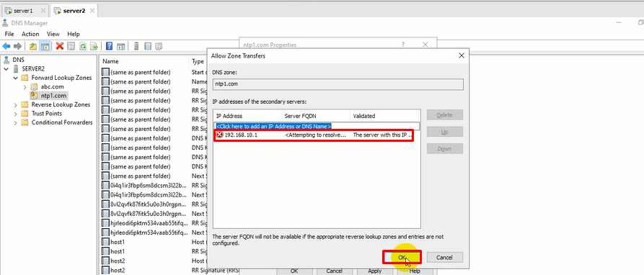Toggle the Show/Hide Console Tree icon
Image resolution: width=644 pixels, height=275 pixels.
45,46
